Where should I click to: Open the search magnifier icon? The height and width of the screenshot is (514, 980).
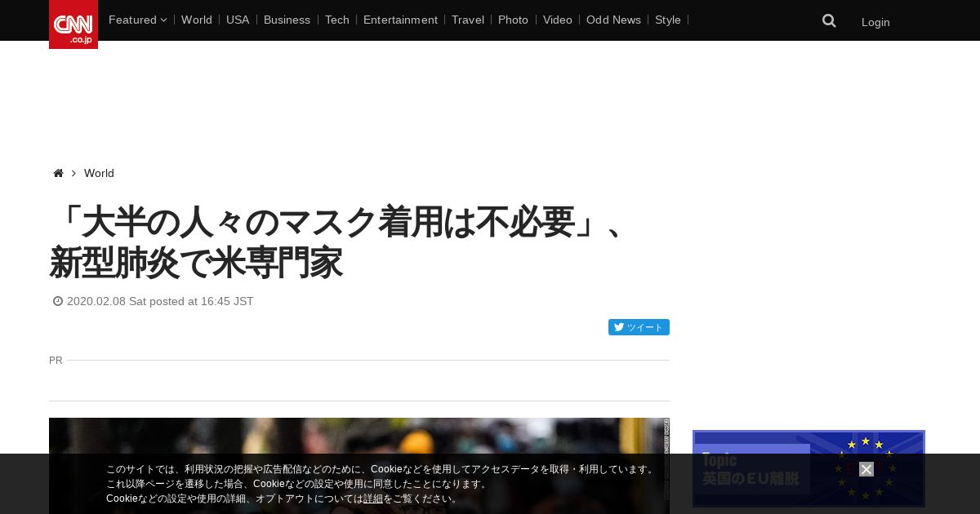pos(829,20)
